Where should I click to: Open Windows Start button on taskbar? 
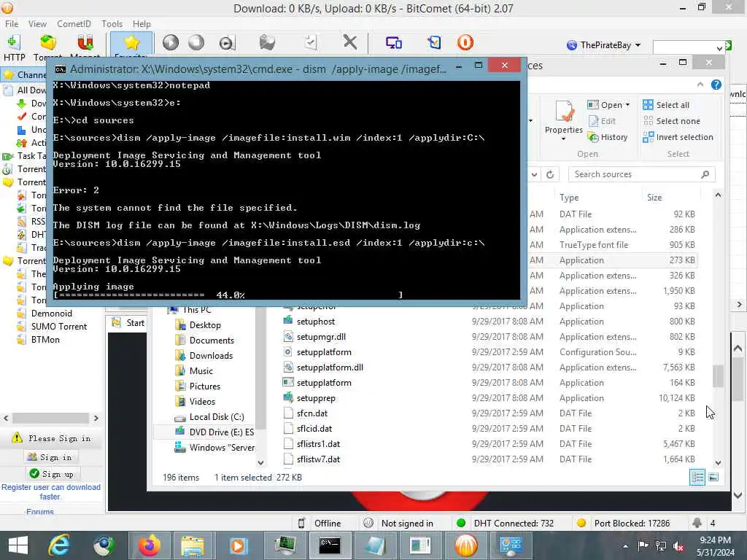[x=18, y=545]
